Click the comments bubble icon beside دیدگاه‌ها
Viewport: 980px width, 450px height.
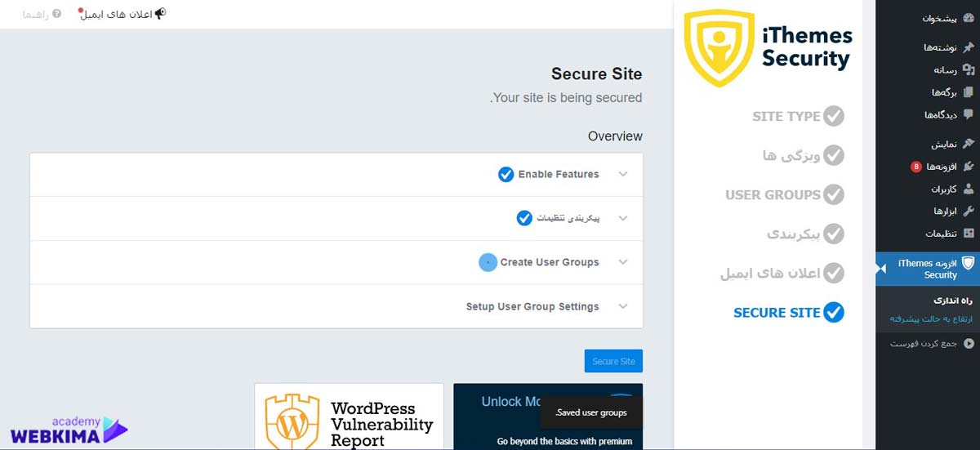tap(969, 114)
